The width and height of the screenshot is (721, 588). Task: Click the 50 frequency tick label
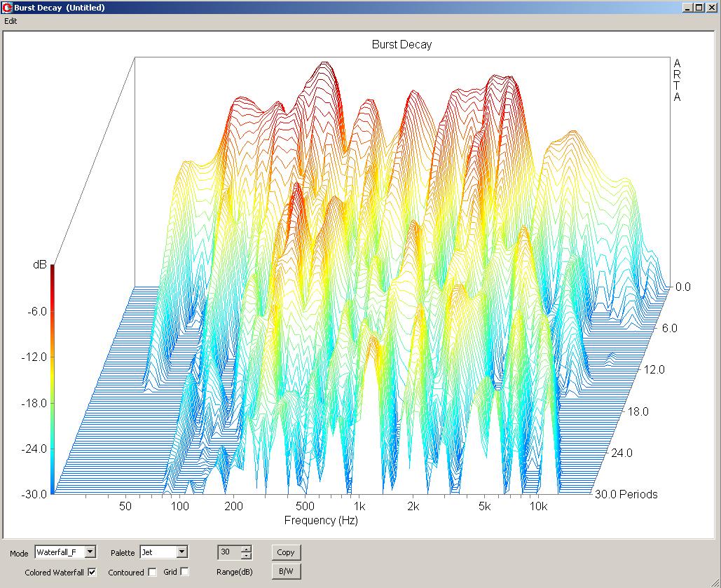[x=125, y=507]
